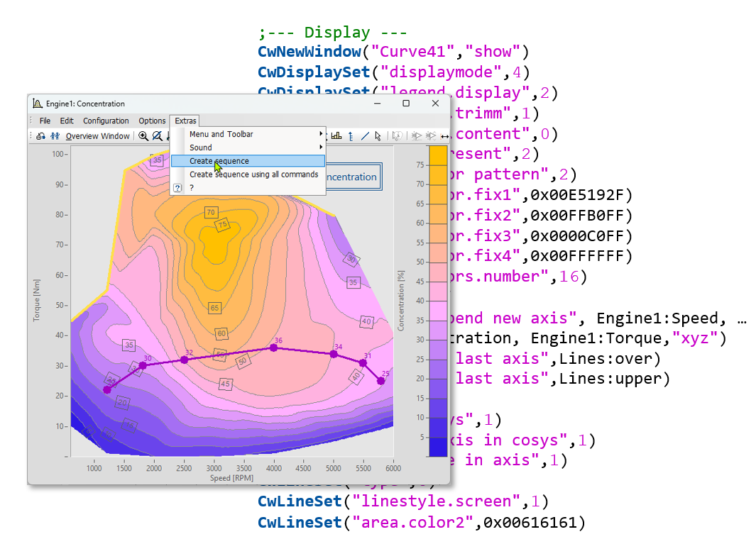The image size is (756, 544).
Task: Select the purple line point labeled 36
Action: (274, 348)
